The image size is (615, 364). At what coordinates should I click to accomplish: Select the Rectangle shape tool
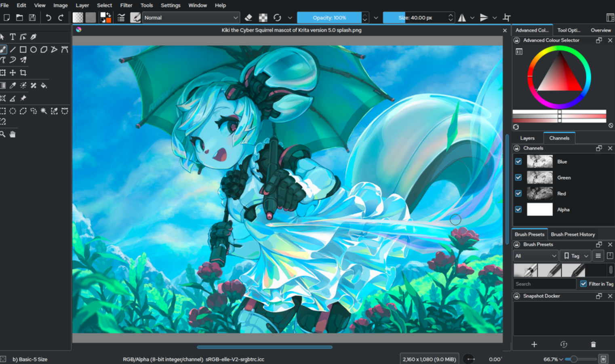[23, 49]
